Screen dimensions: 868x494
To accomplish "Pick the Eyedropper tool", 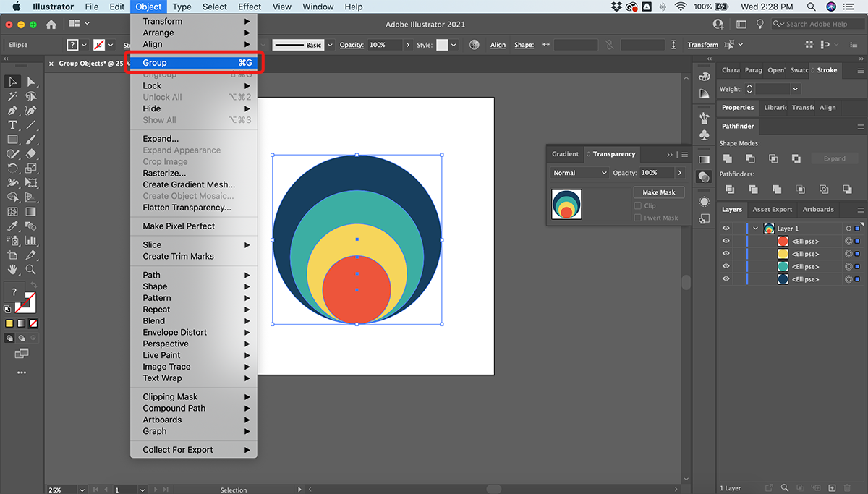I will coord(12,226).
